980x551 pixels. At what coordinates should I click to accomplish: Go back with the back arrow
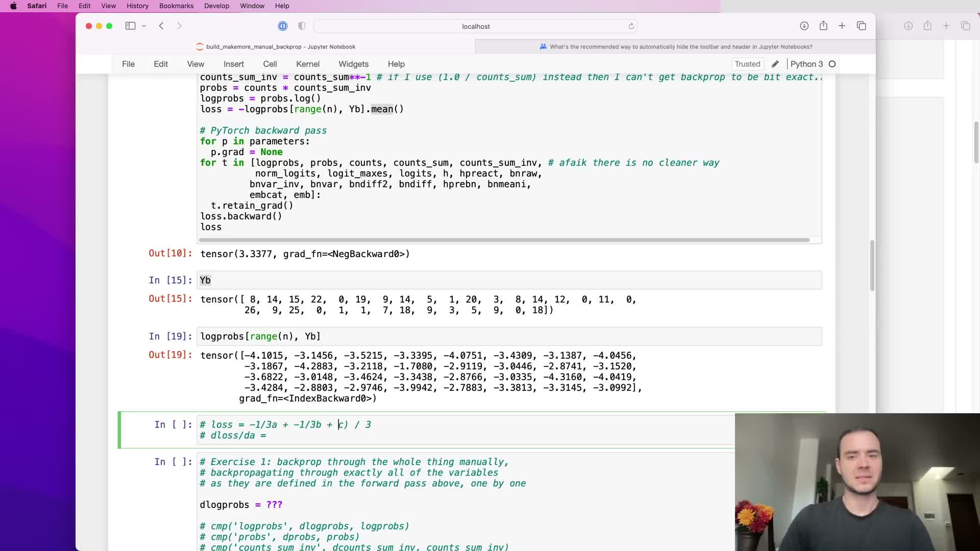(x=161, y=26)
